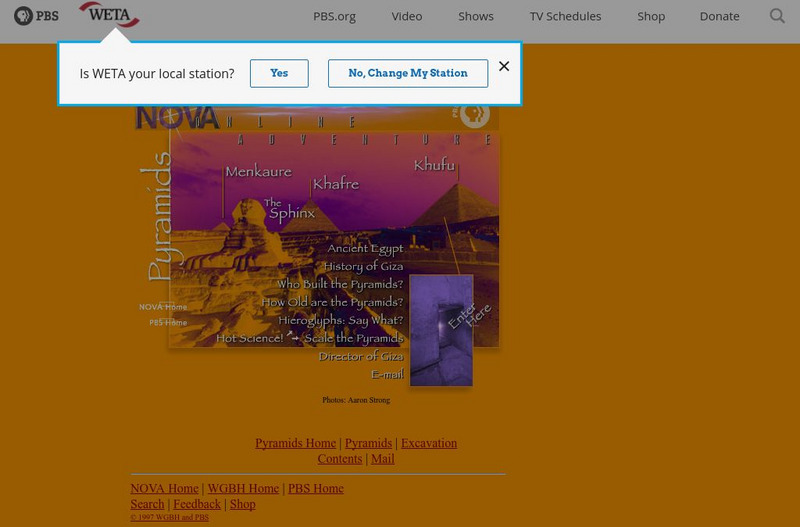Open Shop in the top navigation
Image resolution: width=800 pixels, height=527 pixels.
coord(651,16)
